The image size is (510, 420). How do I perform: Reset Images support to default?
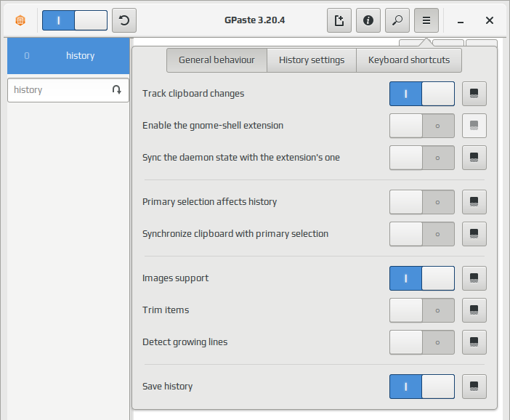click(474, 278)
